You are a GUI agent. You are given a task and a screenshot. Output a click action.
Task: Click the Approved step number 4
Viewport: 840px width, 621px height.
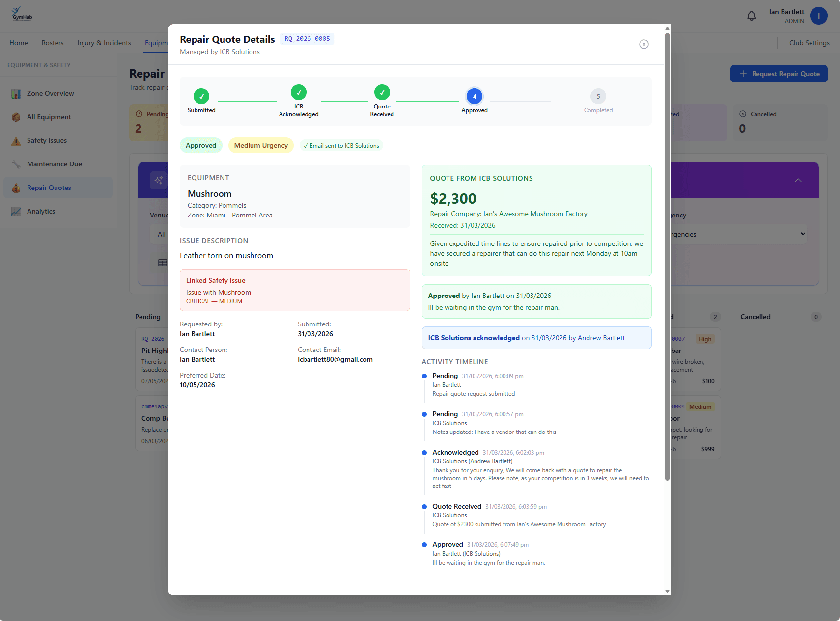[x=475, y=96]
